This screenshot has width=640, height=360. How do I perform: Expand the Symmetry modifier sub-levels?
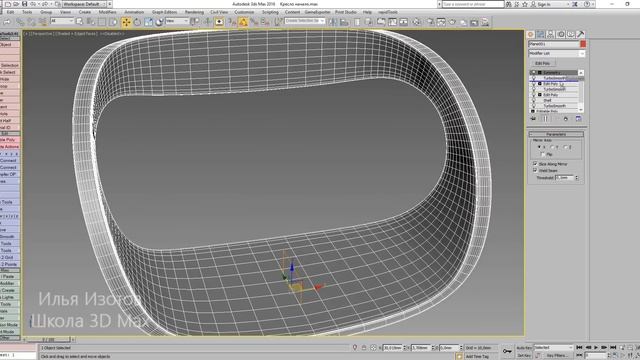coord(540,73)
